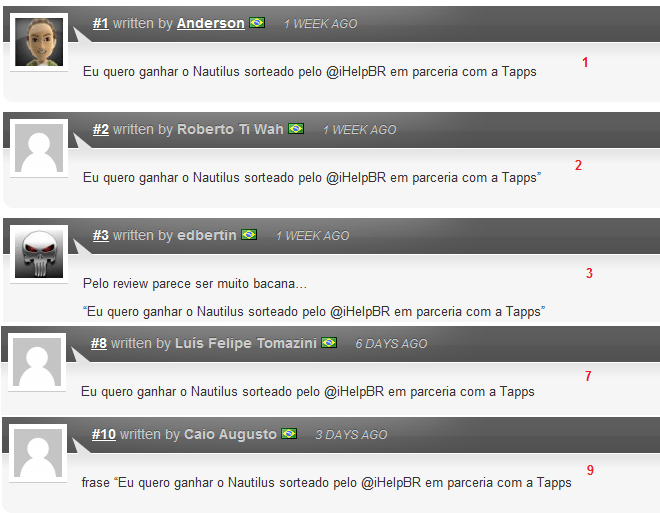Open Anderson's author profile link
Viewport: 660px width, 513px height.
210,23
